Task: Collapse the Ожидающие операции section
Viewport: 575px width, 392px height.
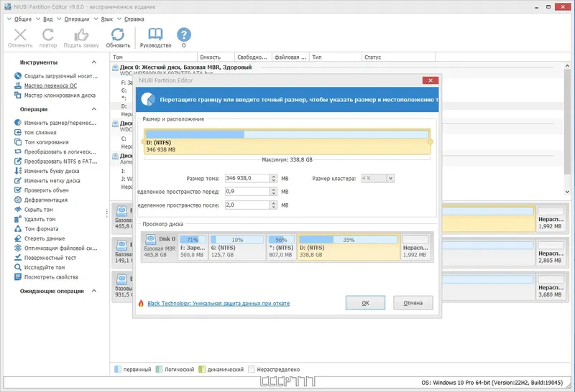Action: coord(94,291)
